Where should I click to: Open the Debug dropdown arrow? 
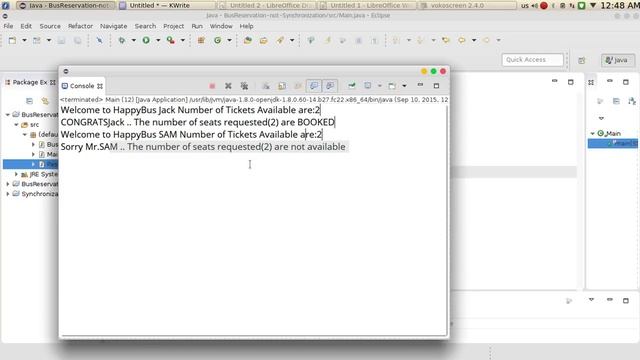pos(133,40)
